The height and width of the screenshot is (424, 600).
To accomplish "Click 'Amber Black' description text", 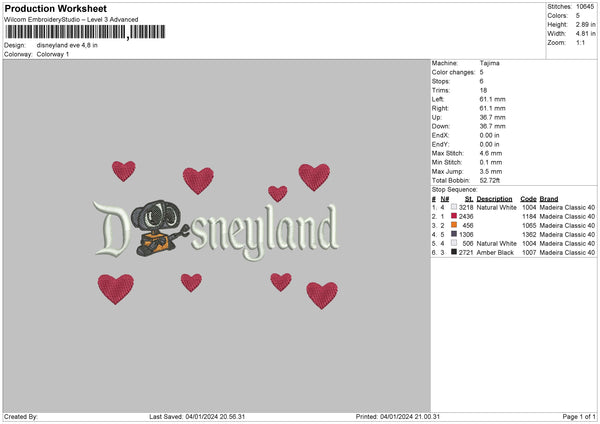I will (495, 253).
